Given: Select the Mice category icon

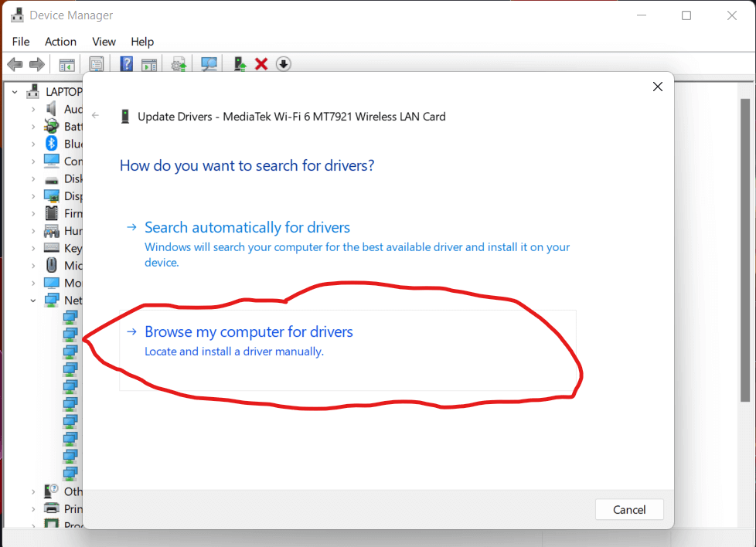Looking at the screenshot, I should pos(52,265).
